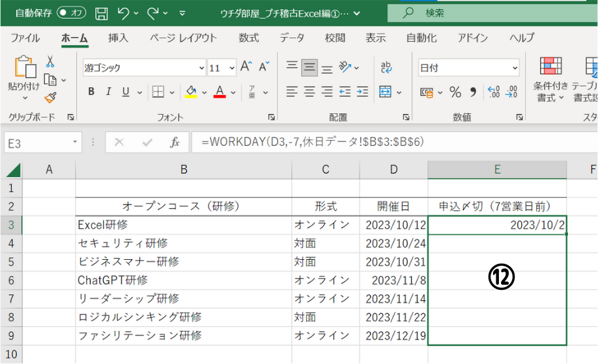The height and width of the screenshot is (364, 598).
Task: Click the wrap text icon
Action: click(x=386, y=67)
